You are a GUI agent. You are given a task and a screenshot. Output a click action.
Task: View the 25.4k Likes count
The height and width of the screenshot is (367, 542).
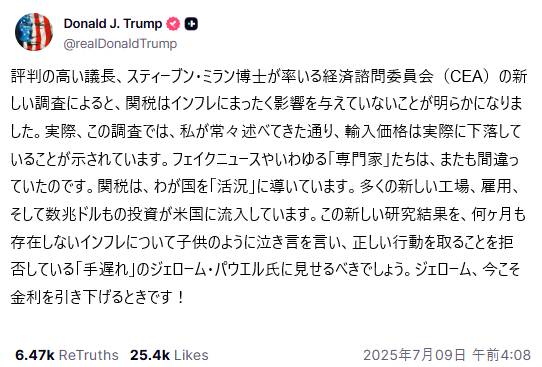150,355
